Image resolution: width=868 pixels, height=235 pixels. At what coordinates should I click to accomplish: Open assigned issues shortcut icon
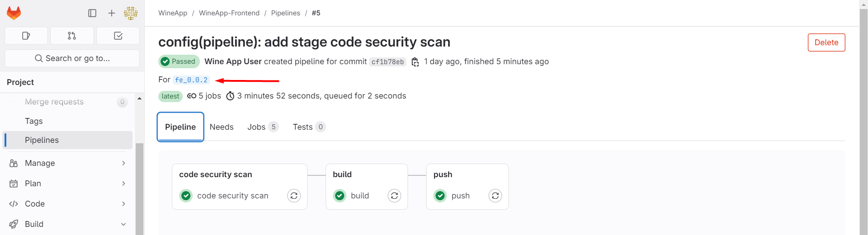pos(26,36)
